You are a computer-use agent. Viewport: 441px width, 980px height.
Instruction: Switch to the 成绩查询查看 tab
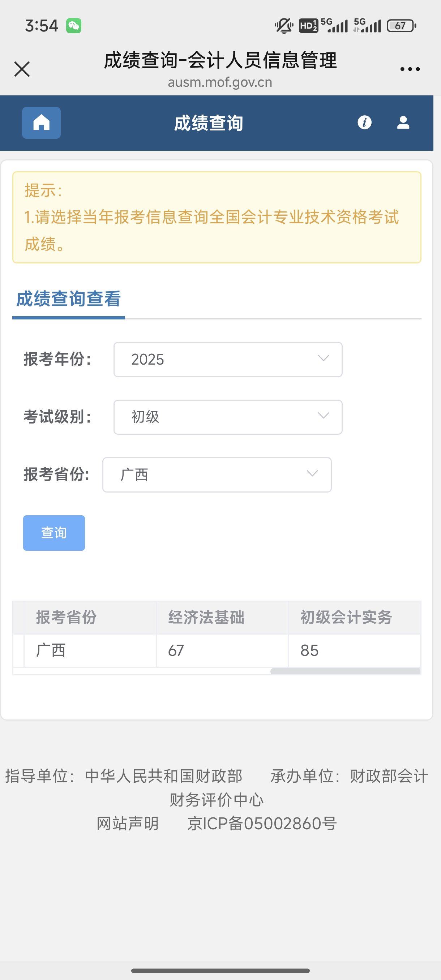tap(68, 299)
